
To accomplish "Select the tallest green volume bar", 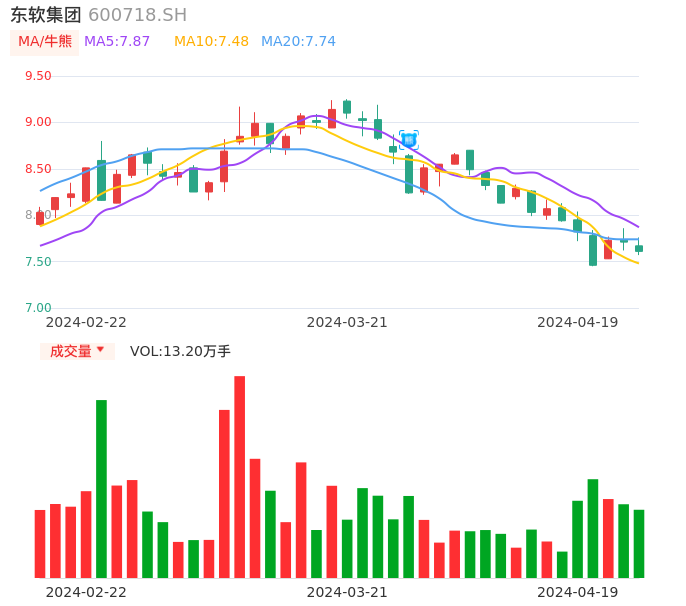I will (101, 488).
